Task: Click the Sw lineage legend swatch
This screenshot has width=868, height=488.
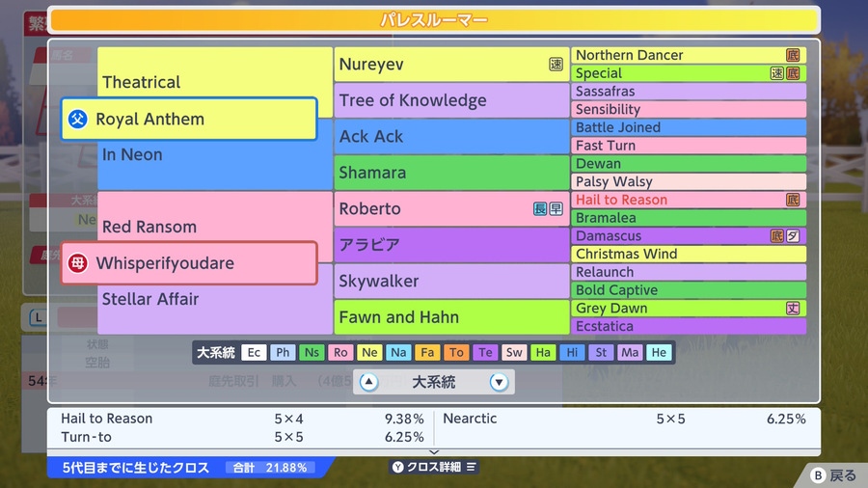Action: click(x=514, y=352)
